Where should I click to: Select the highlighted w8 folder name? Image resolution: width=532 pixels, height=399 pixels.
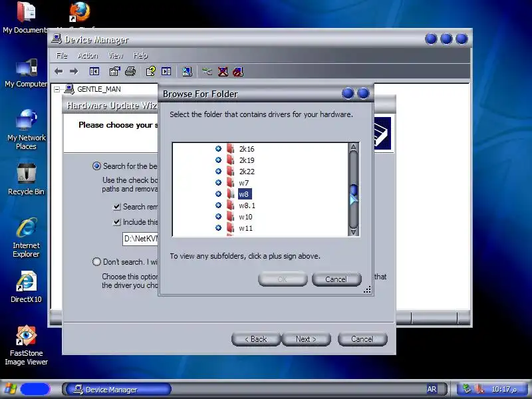pyautogui.click(x=244, y=194)
